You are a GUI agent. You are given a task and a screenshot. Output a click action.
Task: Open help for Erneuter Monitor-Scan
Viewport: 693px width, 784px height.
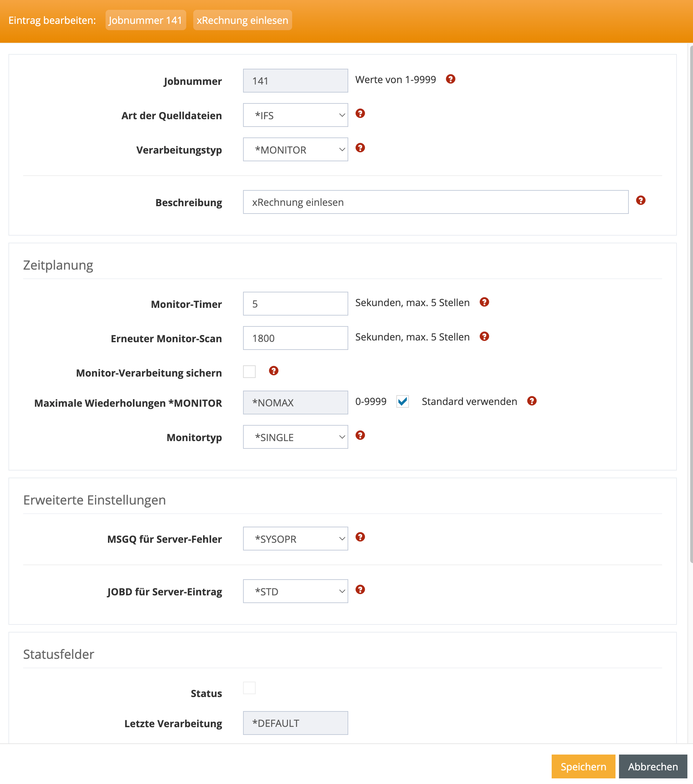point(484,336)
